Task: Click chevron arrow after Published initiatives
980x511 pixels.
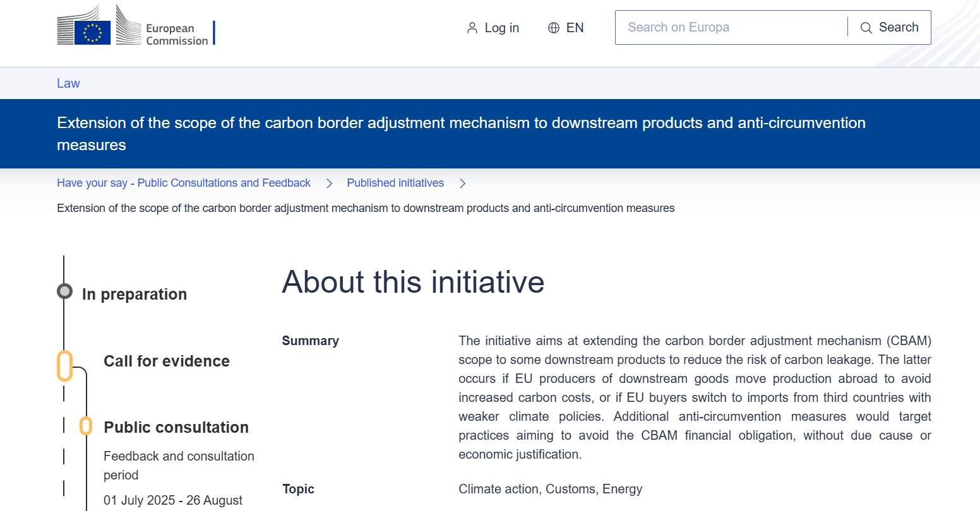Action: click(x=463, y=184)
